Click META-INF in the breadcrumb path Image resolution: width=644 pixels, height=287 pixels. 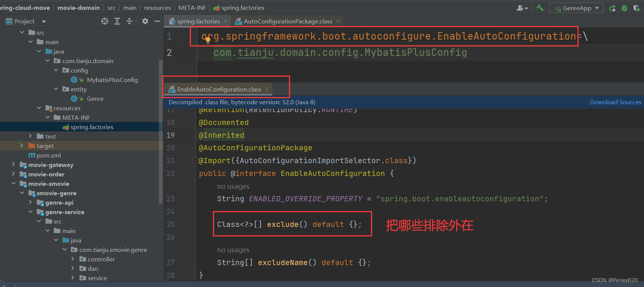[x=192, y=8]
